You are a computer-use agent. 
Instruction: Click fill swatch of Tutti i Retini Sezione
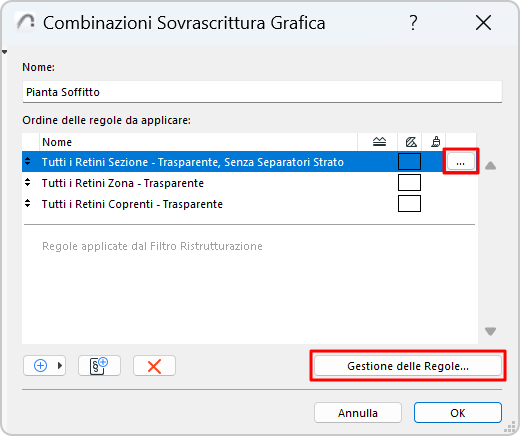[x=409, y=162]
